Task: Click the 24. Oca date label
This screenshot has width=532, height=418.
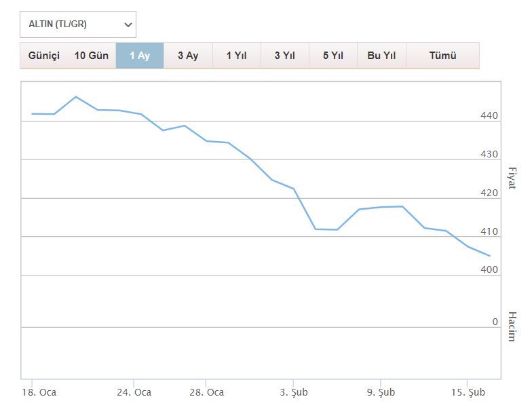Action: pos(134,392)
